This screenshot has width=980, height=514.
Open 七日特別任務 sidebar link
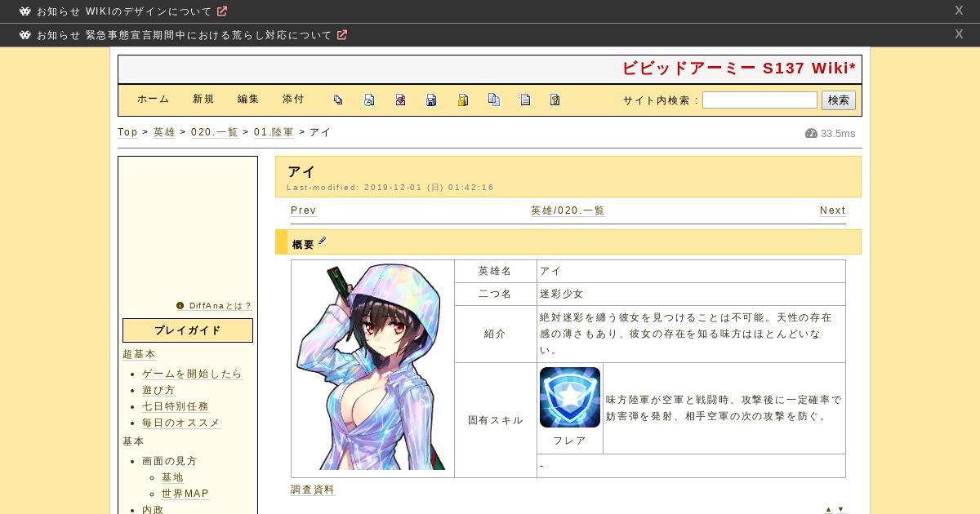(176, 406)
